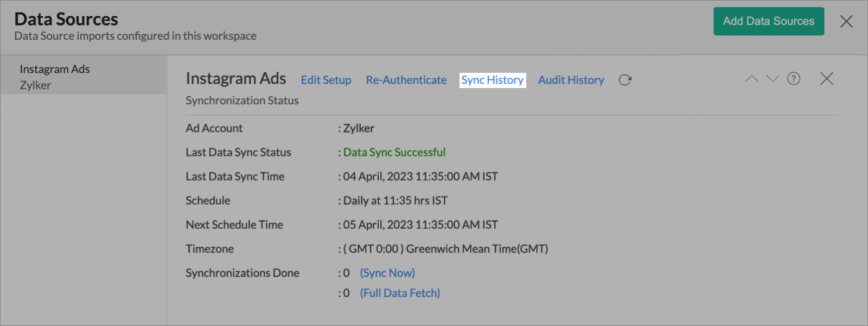Open the Sync History link
This screenshot has width=868, height=326.
pyautogui.click(x=493, y=80)
